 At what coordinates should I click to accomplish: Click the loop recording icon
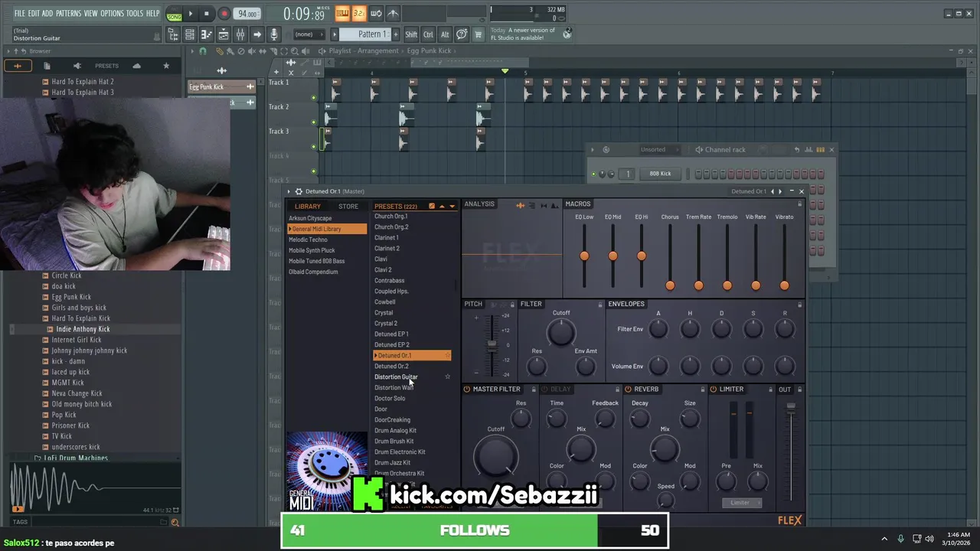pyautogui.click(x=376, y=14)
